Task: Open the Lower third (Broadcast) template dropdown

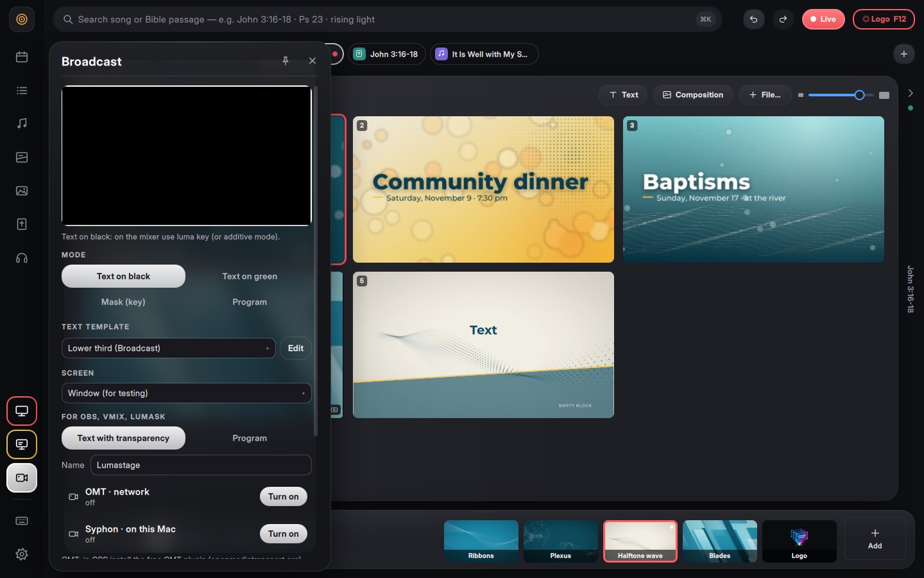Action: [169, 348]
